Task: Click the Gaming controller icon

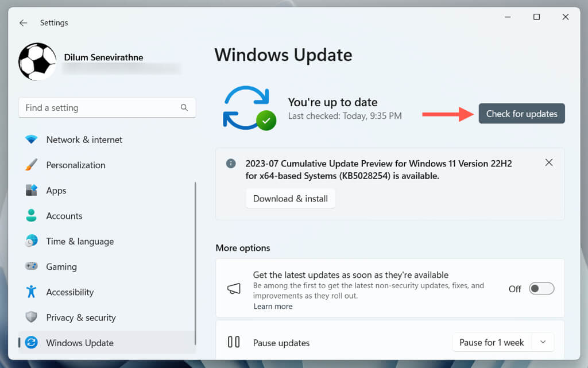Action: (x=31, y=266)
